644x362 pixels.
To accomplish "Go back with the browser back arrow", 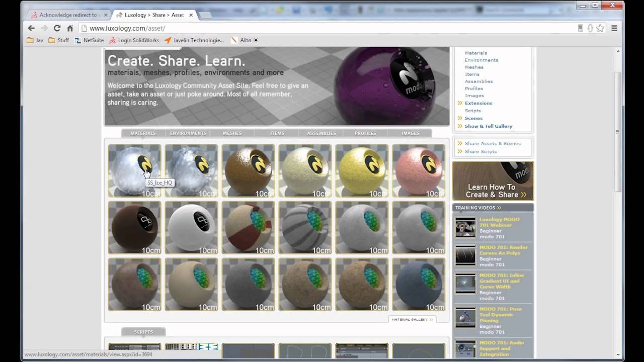I will tap(31, 28).
